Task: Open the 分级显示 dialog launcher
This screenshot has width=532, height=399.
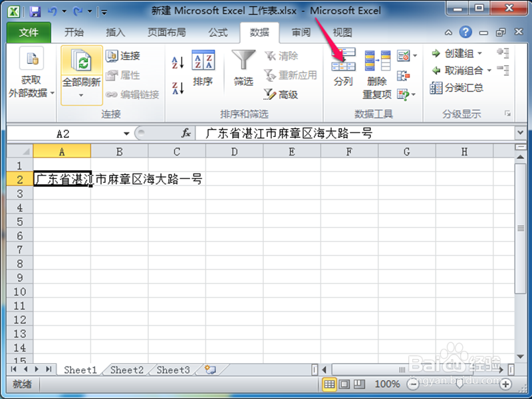Action: [507, 113]
